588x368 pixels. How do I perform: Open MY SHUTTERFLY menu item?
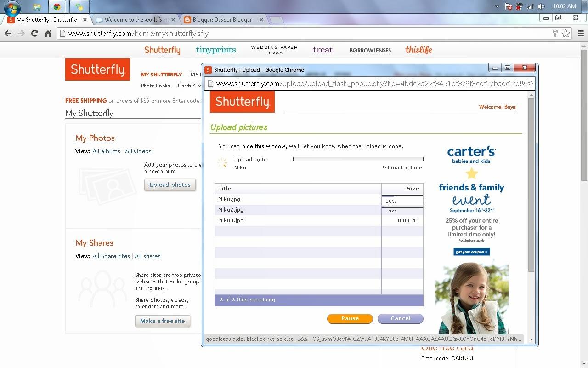[x=162, y=75]
